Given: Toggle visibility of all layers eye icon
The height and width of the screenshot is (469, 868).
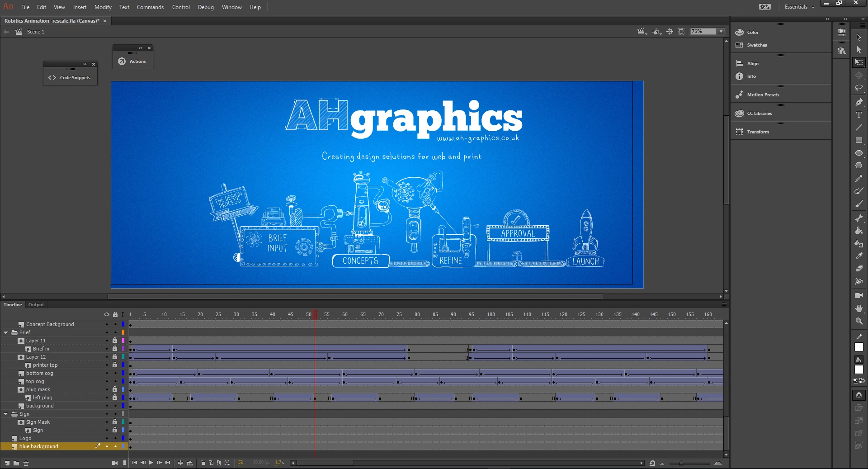Looking at the screenshot, I should tap(107, 314).
